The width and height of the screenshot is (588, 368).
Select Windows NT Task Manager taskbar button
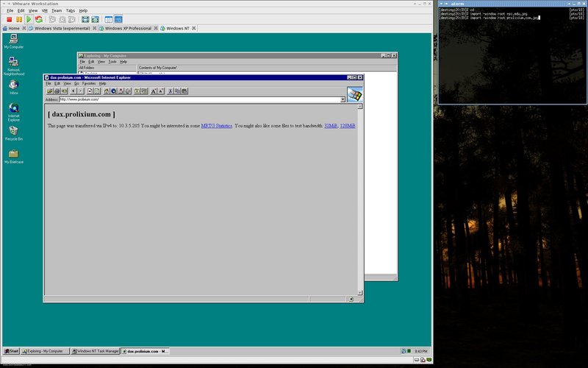click(96, 351)
